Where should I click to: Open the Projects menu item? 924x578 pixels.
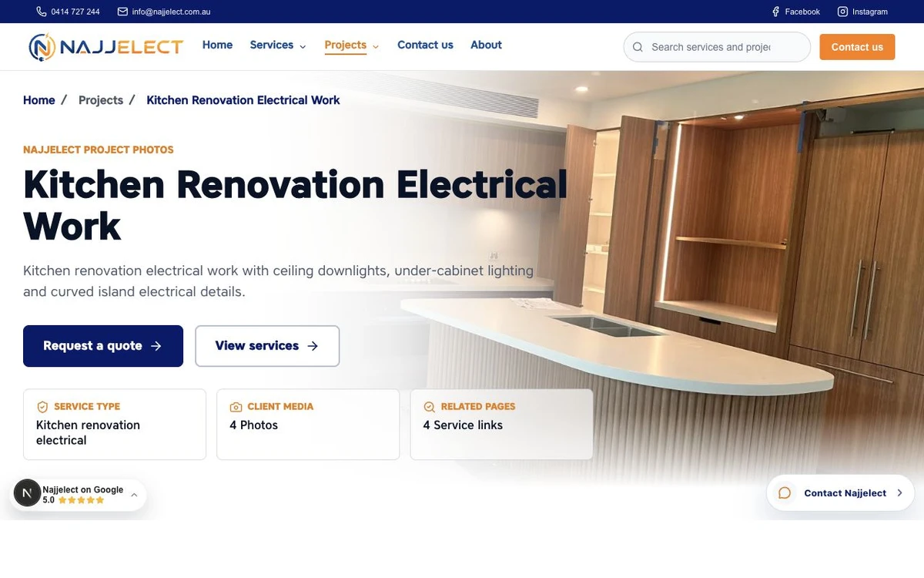click(x=345, y=45)
